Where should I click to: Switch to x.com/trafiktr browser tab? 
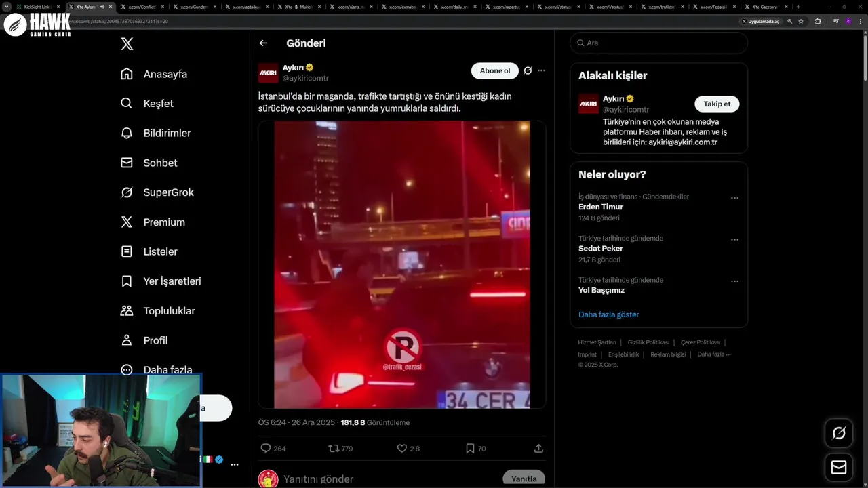pyautogui.click(x=661, y=7)
